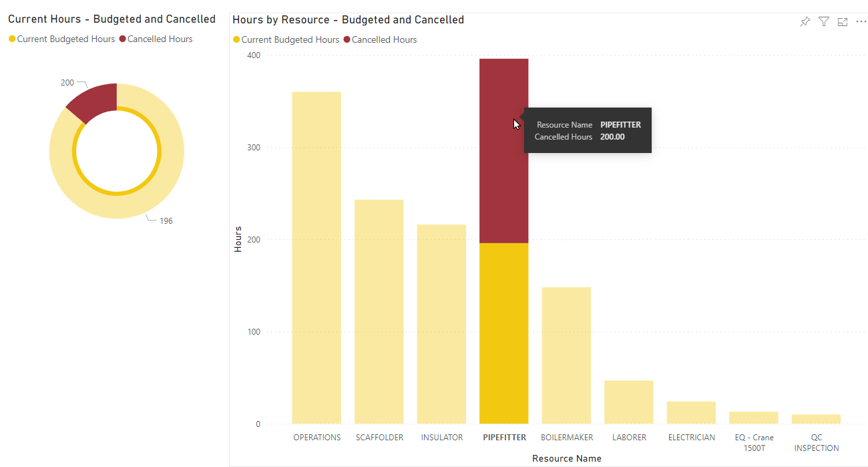Open the bar chart's more options ellipsis
Viewport: 868px width, 467px height.
coord(861,22)
